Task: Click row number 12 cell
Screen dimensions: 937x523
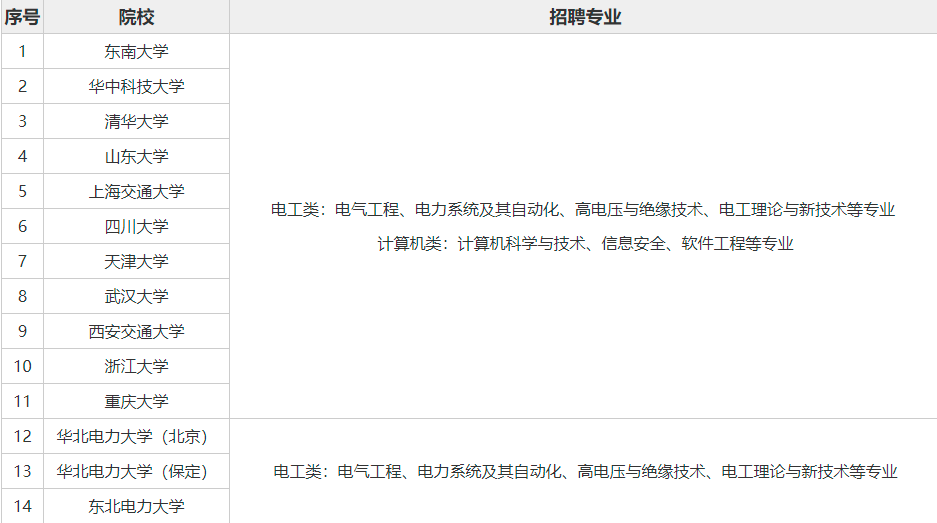Action: click(x=22, y=436)
